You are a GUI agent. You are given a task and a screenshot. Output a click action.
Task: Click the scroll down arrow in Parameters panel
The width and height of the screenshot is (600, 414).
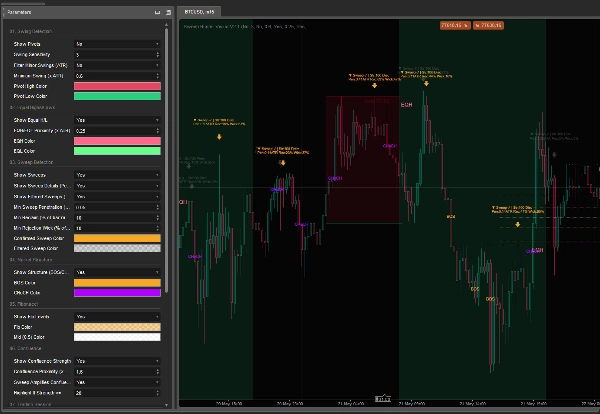pyautogui.click(x=166, y=405)
